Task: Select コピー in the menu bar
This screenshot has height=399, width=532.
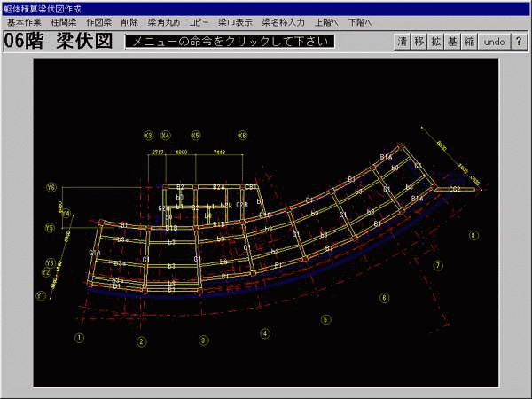Action: tap(199, 21)
